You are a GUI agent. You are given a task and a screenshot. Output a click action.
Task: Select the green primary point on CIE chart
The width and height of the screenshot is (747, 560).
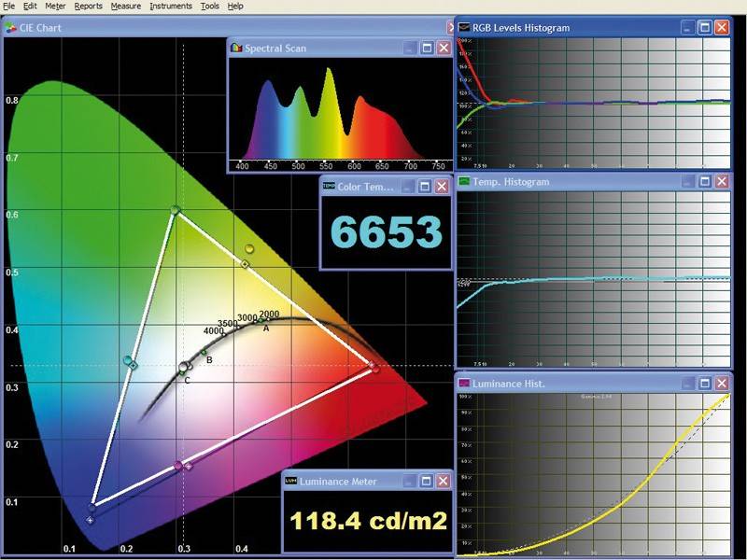176,212
